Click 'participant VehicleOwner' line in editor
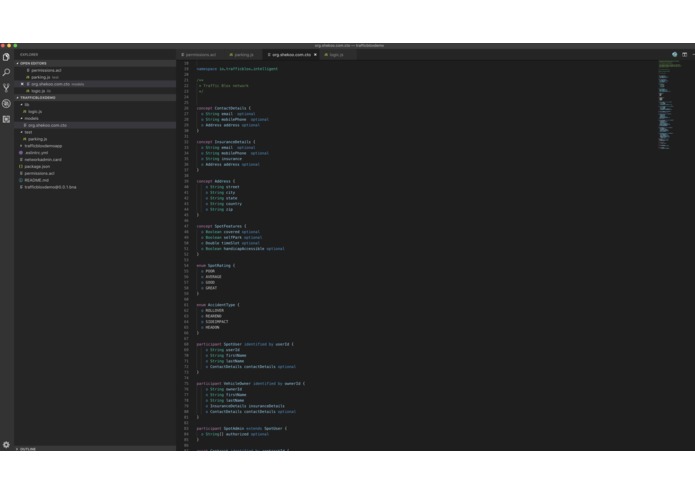 click(x=251, y=384)
